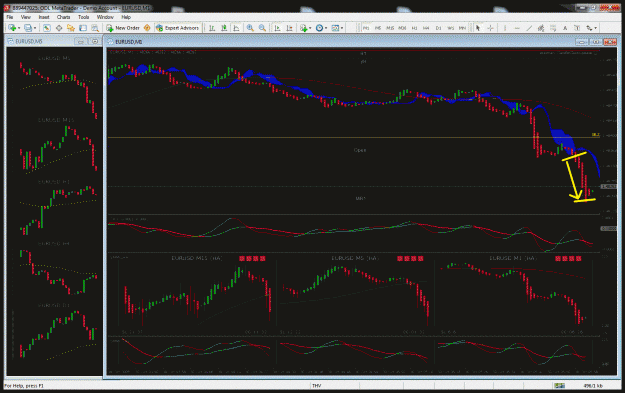This screenshot has width=625, height=393.
Task: Switch to the M30 timeframe
Action: tap(402, 28)
